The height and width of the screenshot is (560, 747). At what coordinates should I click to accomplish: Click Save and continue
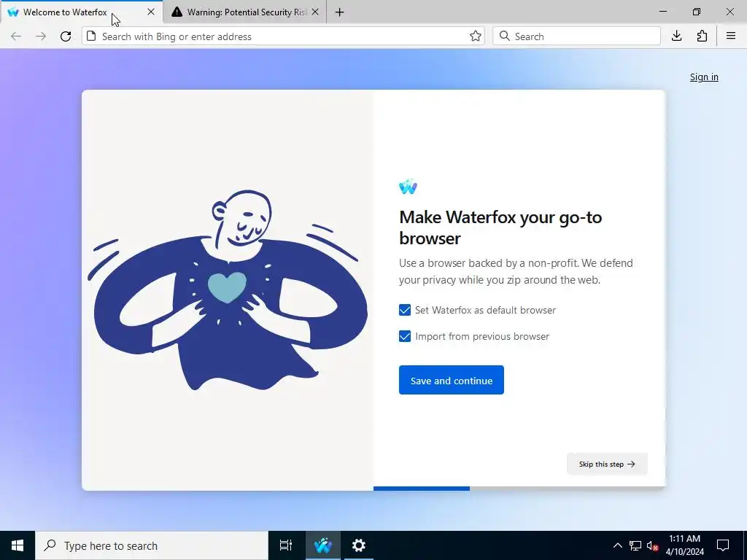[x=451, y=380]
